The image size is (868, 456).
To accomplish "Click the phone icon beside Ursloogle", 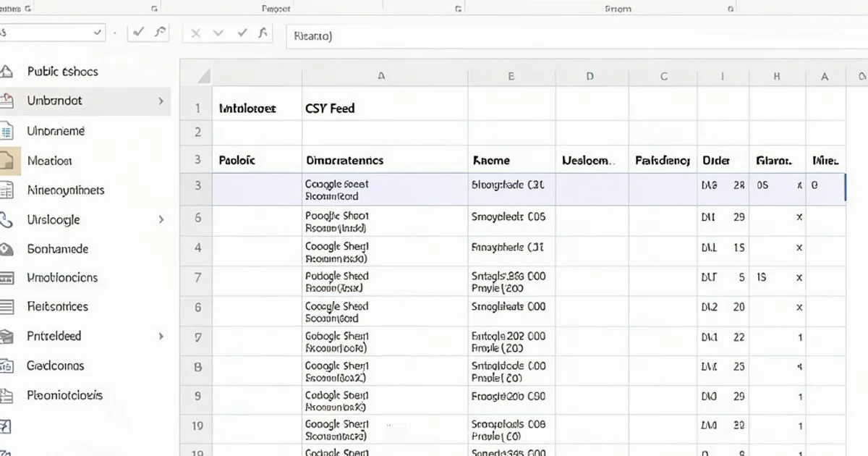I will tap(10, 219).
